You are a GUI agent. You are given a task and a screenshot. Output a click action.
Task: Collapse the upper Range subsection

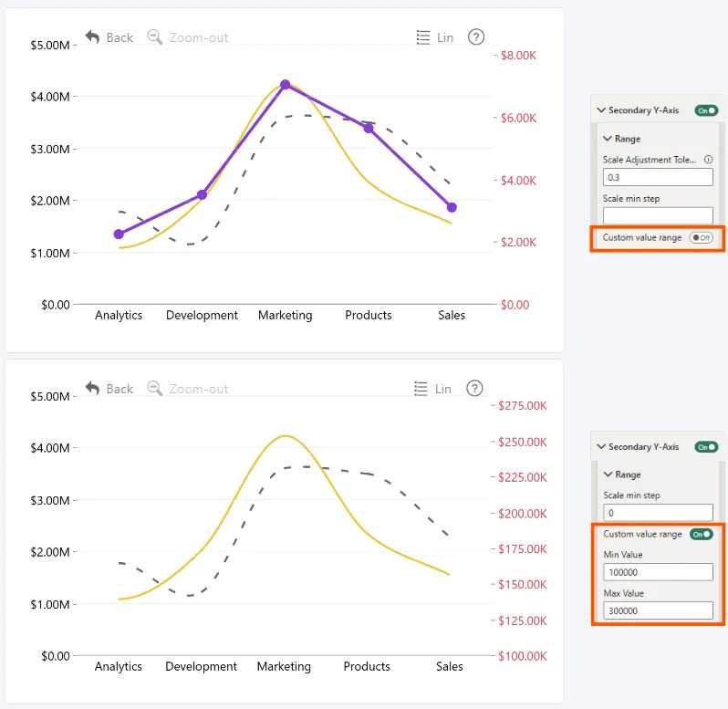point(608,139)
